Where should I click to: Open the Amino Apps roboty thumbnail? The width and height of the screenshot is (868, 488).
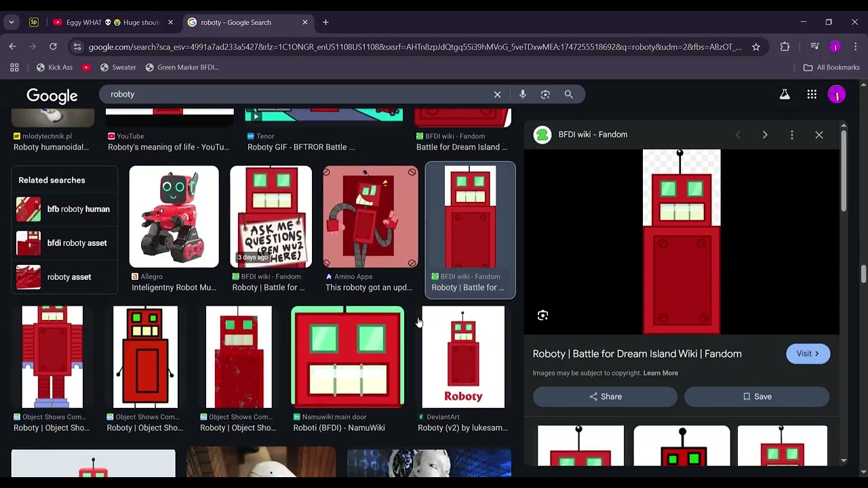pyautogui.click(x=370, y=217)
